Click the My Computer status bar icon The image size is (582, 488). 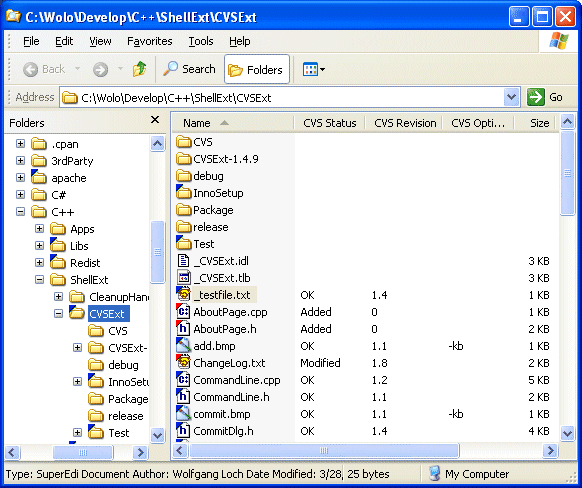[435, 474]
